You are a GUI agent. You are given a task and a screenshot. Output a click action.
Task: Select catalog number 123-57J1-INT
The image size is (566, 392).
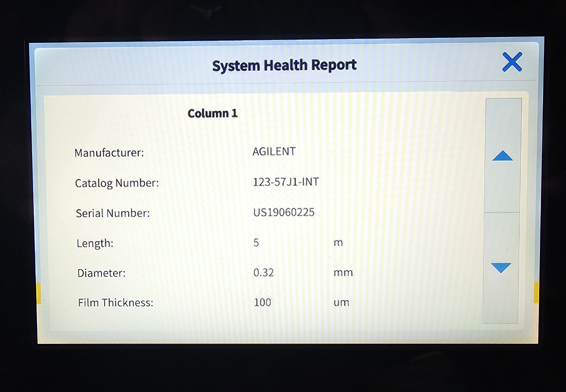(x=286, y=182)
